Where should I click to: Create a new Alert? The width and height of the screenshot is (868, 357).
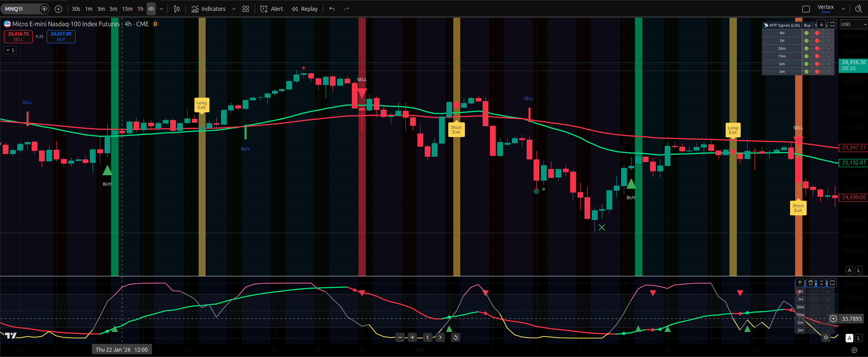[272, 9]
